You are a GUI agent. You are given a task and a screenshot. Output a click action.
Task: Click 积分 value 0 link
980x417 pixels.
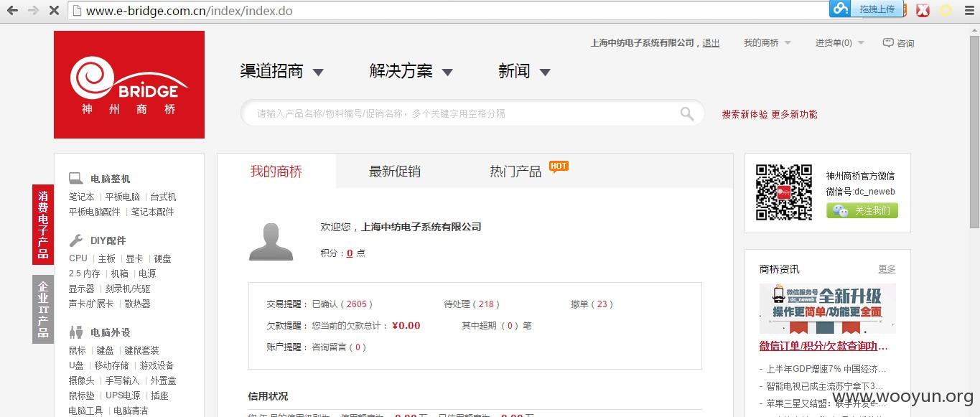click(x=350, y=253)
